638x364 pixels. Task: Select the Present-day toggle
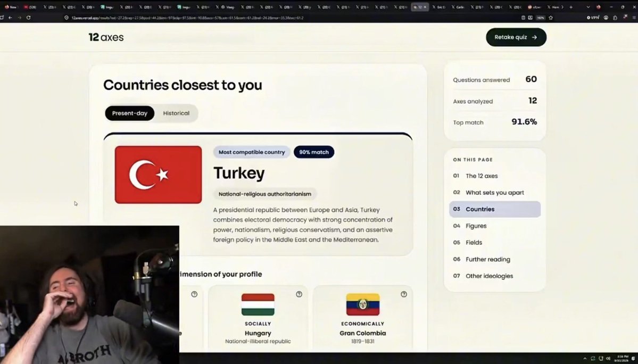click(130, 113)
